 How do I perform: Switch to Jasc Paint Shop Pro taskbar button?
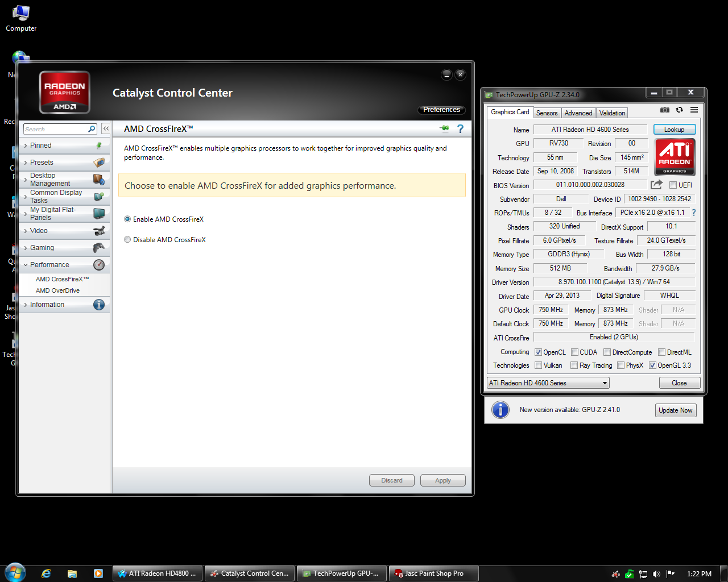pyautogui.click(x=433, y=573)
